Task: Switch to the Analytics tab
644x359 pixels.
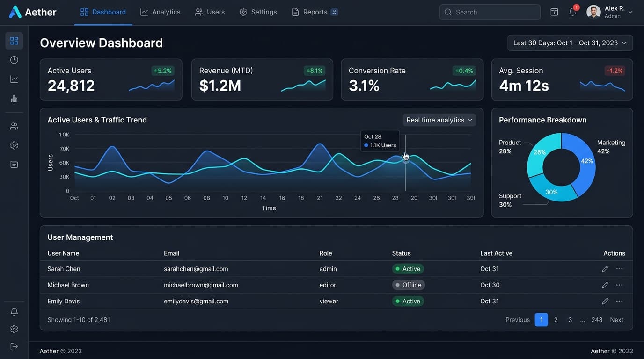Action: (160, 12)
